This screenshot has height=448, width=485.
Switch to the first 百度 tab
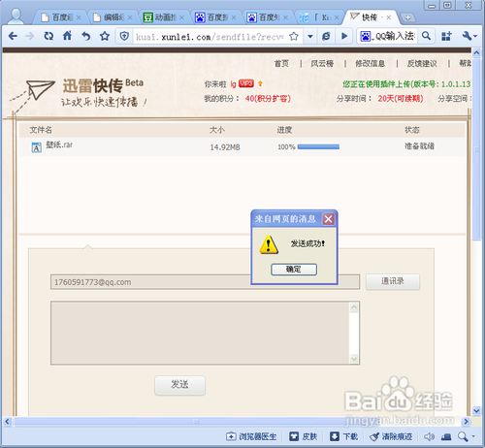(60, 17)
